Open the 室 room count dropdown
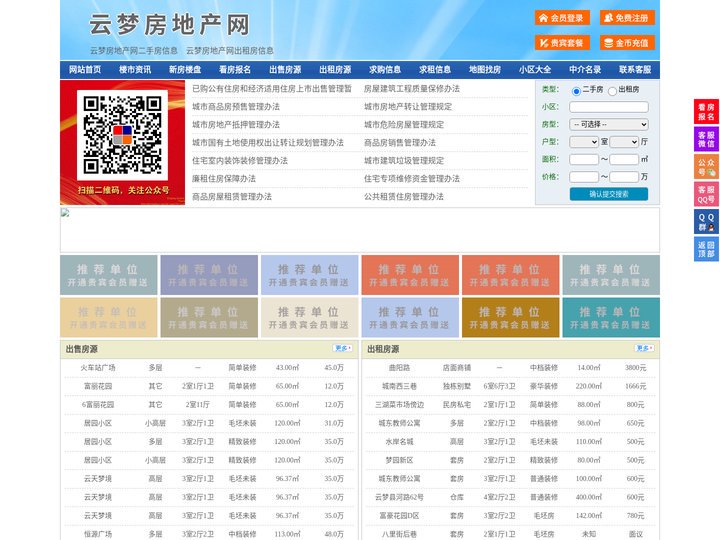 click(584, 142)
